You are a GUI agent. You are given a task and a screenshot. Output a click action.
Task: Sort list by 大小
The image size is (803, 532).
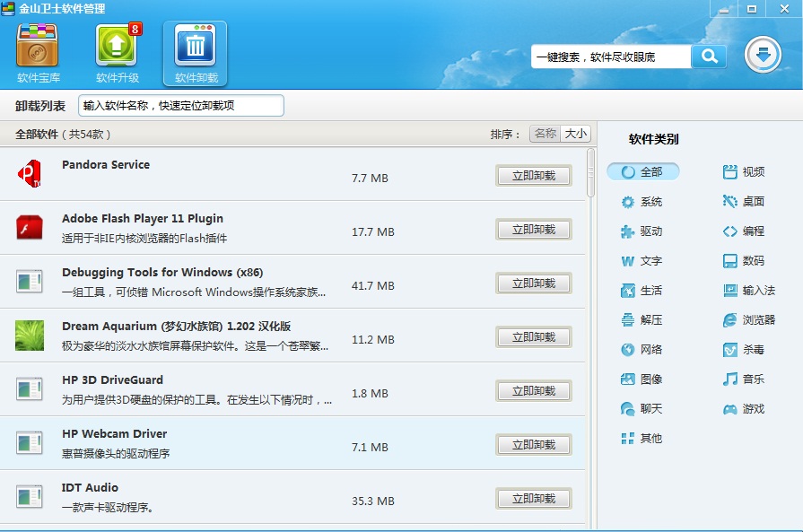576,134
